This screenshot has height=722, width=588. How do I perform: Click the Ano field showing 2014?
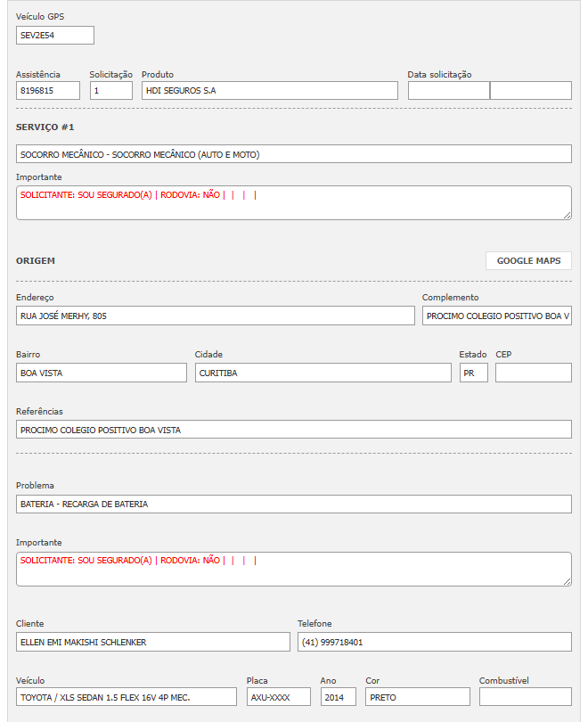click(338, 697)
